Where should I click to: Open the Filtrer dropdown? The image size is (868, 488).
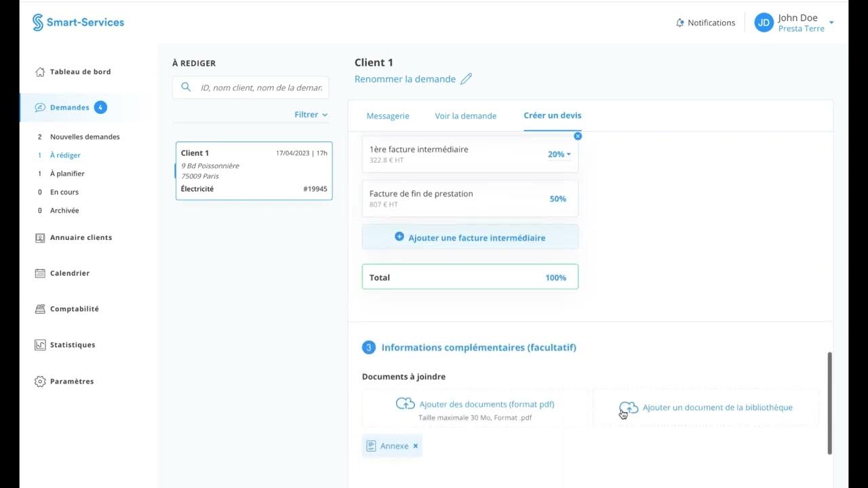coord(311,115)
